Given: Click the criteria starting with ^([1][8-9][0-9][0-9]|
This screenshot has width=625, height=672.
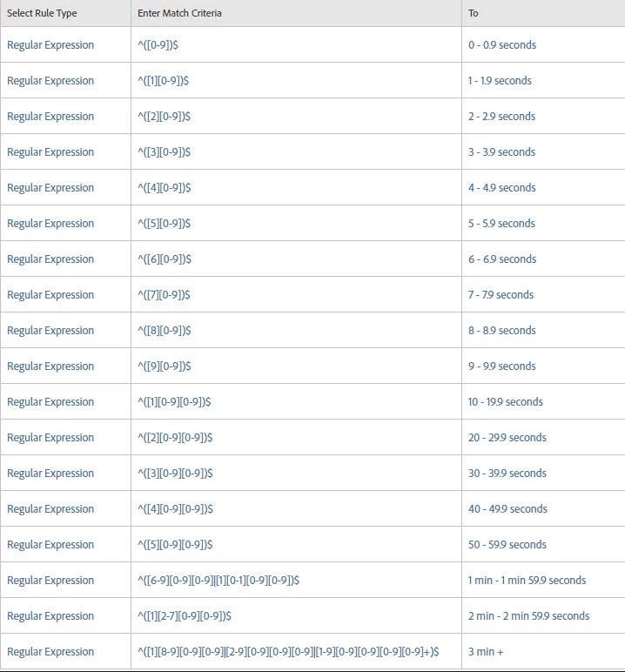Looking at the screenshot, I should (288, 652).
